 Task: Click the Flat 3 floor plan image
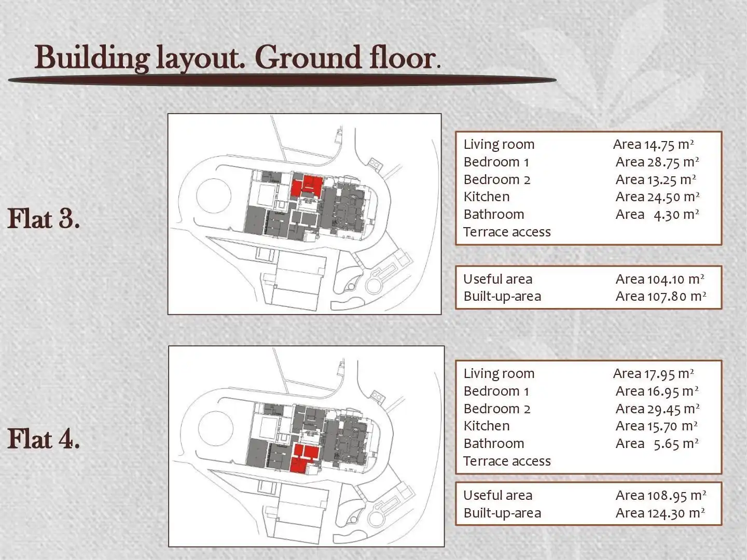click(x=305, y=214)
